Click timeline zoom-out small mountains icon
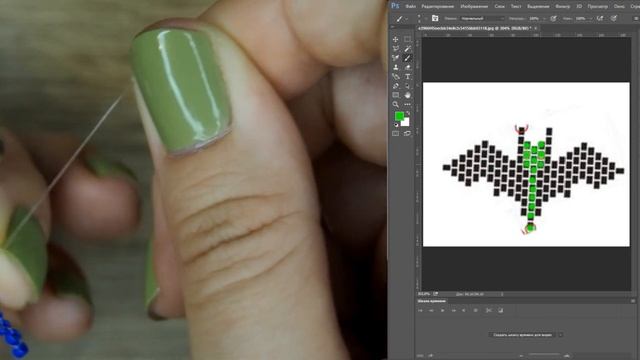Image resolution: width=640 pixels, height=360 pixels. 521,356
